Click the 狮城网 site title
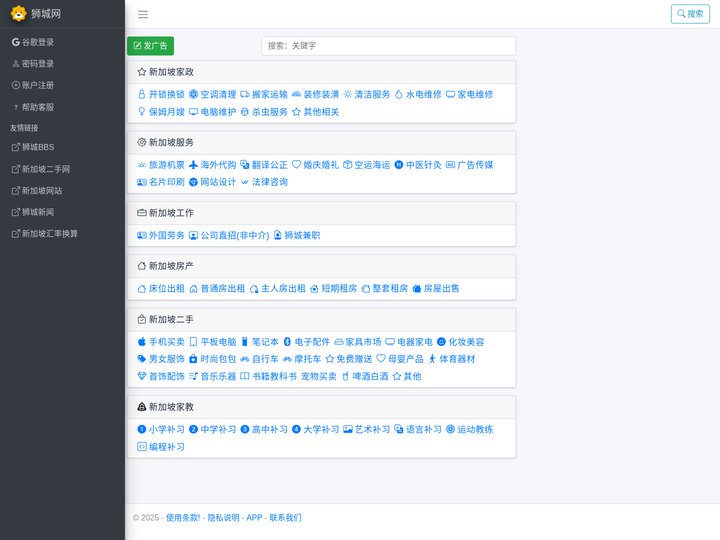This screenshot has width=720, height=540. (46, 14)
